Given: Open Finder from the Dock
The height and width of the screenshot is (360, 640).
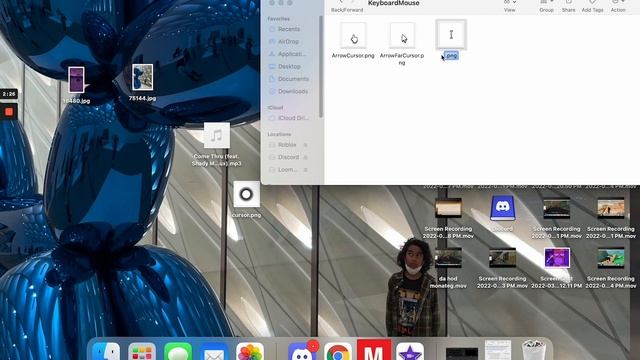Looking at the screenshot, I should (x=106, y=352).
